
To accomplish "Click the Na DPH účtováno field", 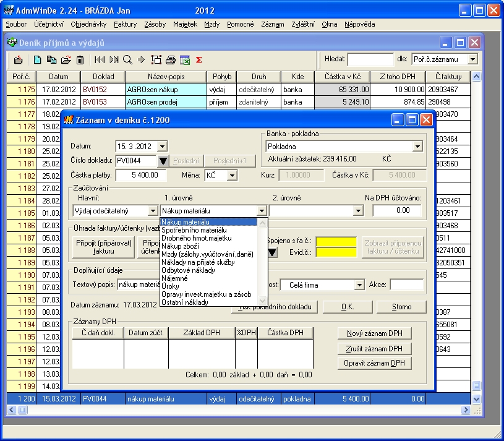I will [x=396, y=210].
